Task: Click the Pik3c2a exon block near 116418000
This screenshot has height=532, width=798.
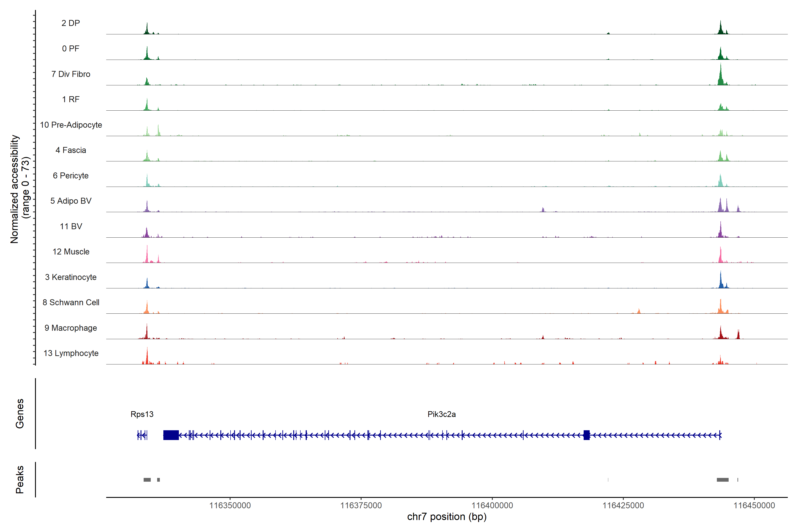Action: pos(586,435)
